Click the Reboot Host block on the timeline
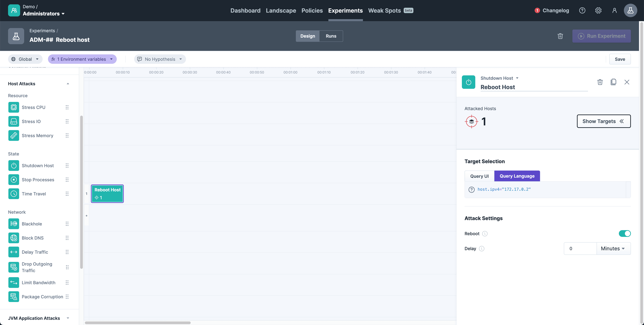The width and height of the screenshot is (644, 325). pyautogui.click(x=107, y=193)
